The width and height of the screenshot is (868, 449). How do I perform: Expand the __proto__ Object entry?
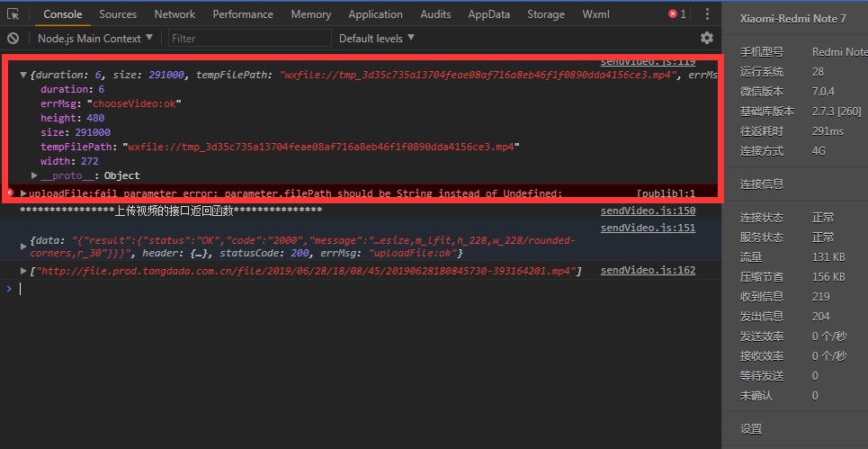34,175
